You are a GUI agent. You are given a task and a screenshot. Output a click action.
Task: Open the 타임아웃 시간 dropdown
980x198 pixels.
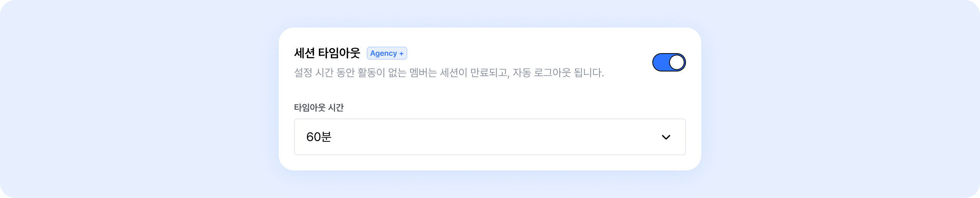point(490,137)
